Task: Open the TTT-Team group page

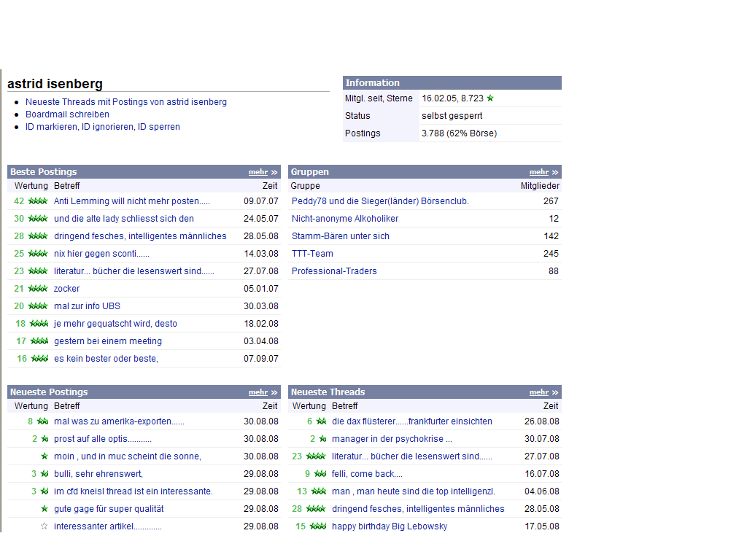Action: (312, 254)
